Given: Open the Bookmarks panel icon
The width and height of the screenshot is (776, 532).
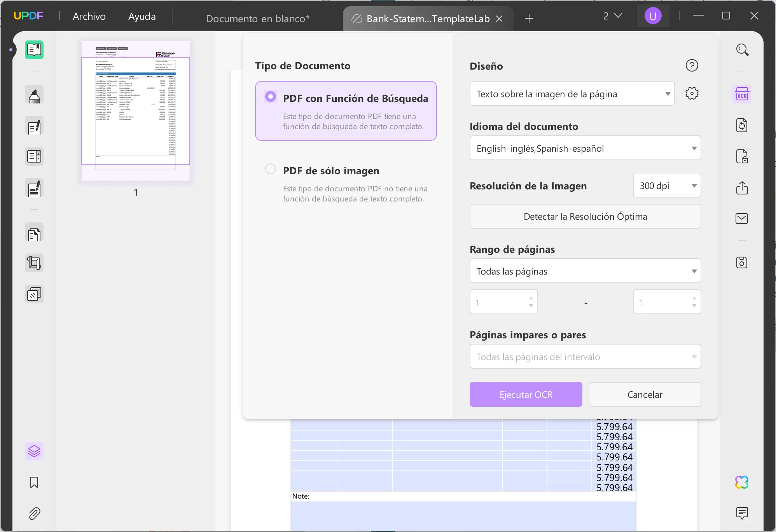Looking at the screenshot, I should [x=34, y=482].
